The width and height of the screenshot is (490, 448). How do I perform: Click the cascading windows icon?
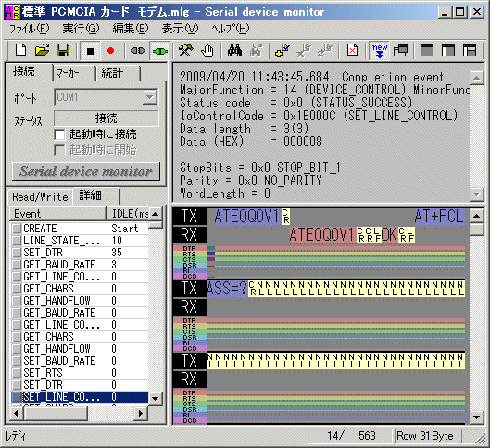(401, 51)
